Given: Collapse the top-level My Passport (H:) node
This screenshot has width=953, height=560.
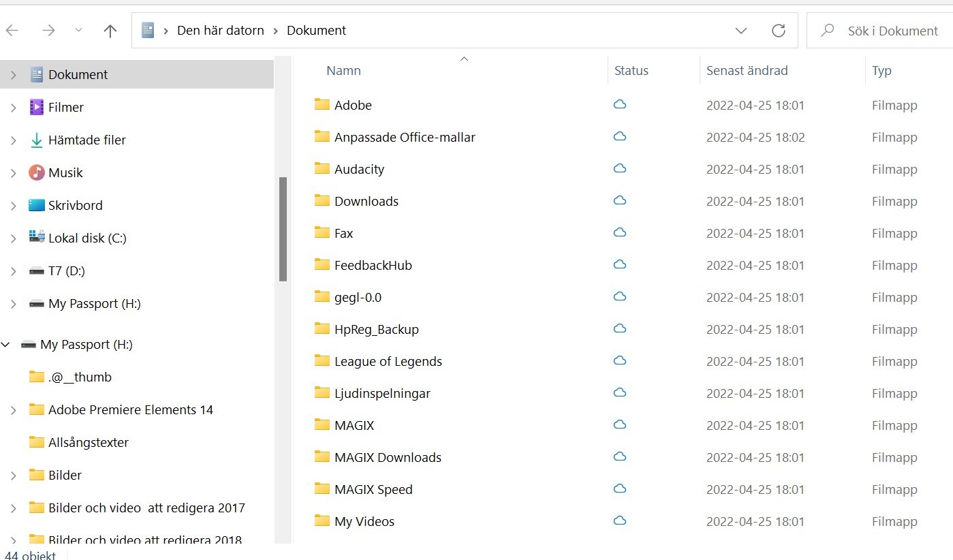Looking at the screenshot, I should pyautogui.click(x=5, y=345).
